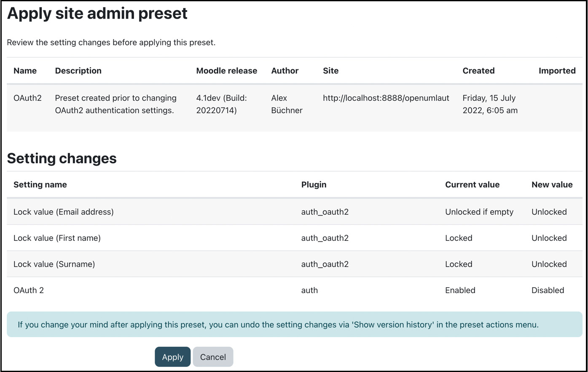Viewport: 588px width, 372px height.
Task: Select 'Lock value (First name)' setting row
Action: tap(294, 238)
